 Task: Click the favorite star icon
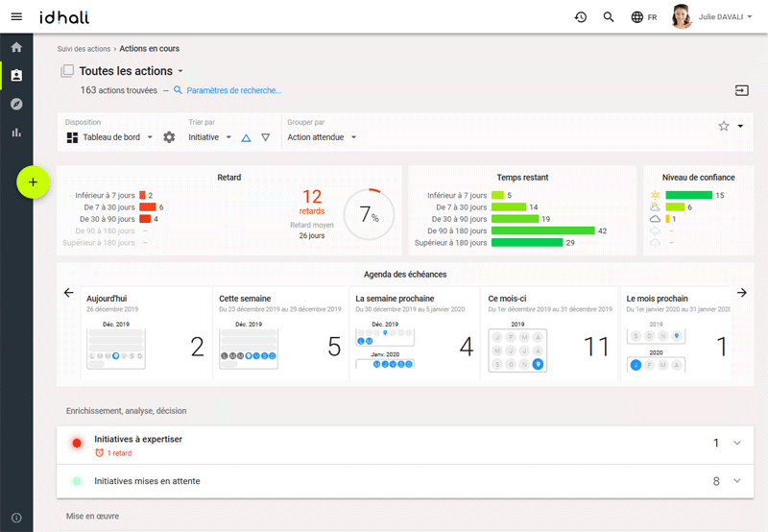(724, 126)
